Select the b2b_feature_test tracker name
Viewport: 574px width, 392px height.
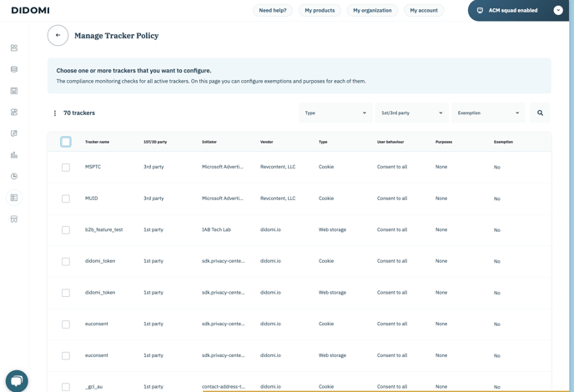(104, 230)
